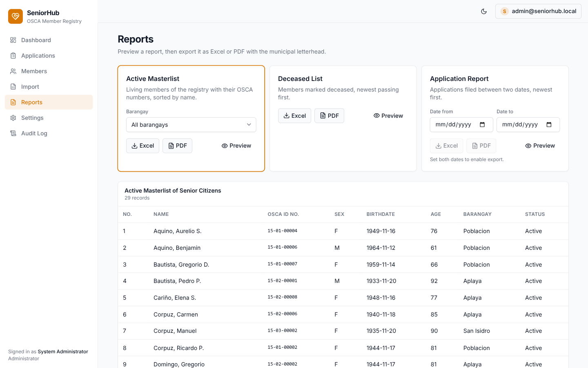Click the Application Report card title
Viewport: 588px width, 368px height.
pyautogui.click(x=459, y=79)
